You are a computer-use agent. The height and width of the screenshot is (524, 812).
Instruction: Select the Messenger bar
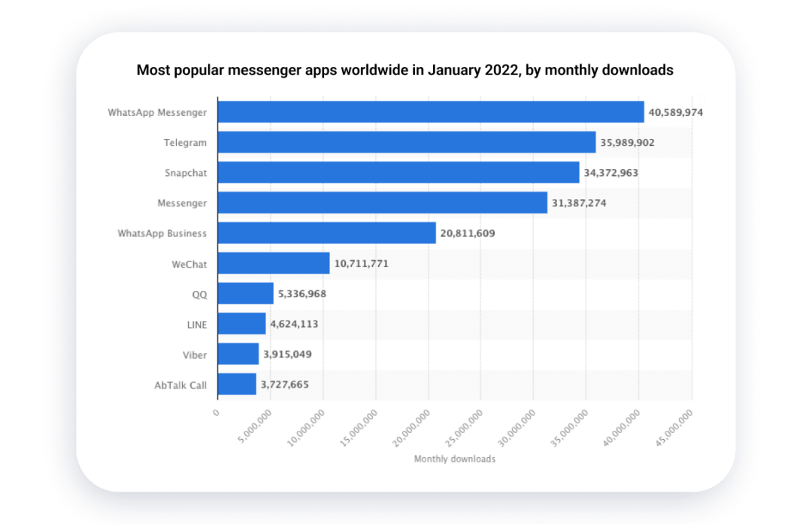tap(380, 203)
